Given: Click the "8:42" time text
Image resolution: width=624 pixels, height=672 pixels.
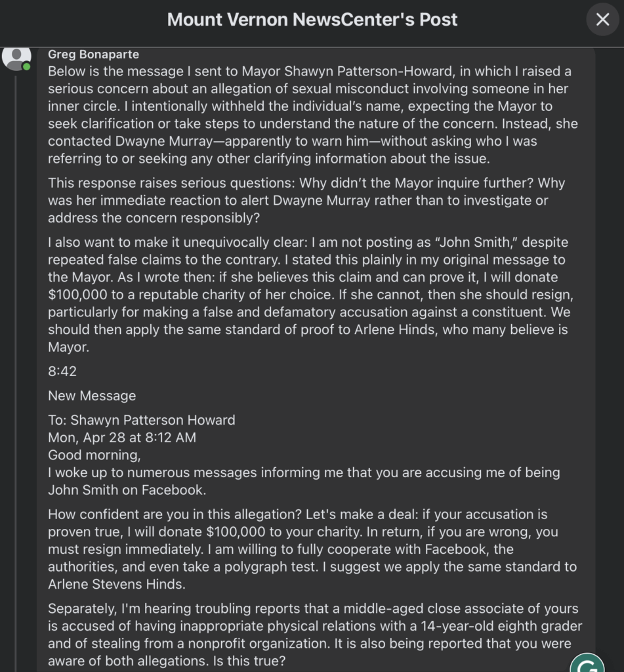Looking at the screenshot, I should 62,371.
